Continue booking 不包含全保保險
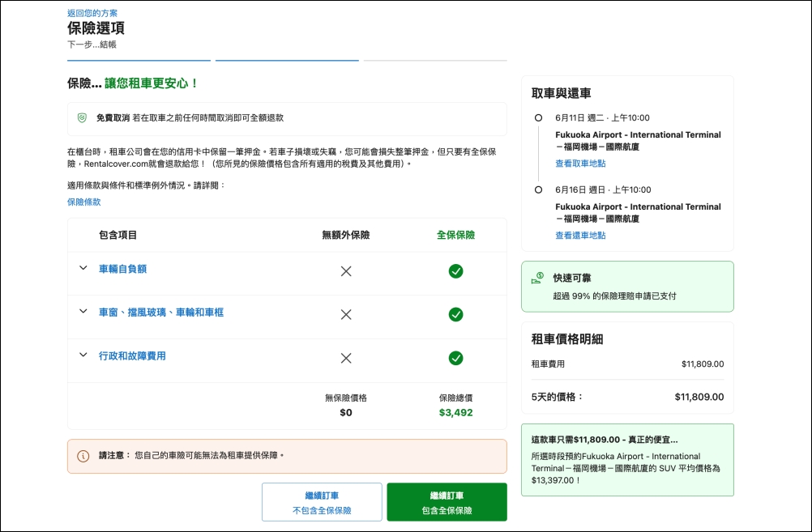Viewport: 812px width, 532px height. 322,502
